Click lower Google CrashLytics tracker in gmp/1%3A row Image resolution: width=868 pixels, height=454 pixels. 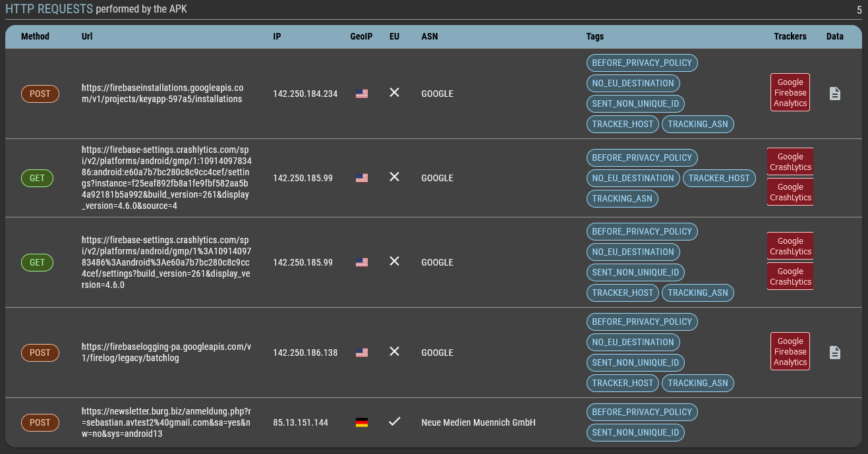[x=790, y=277]
